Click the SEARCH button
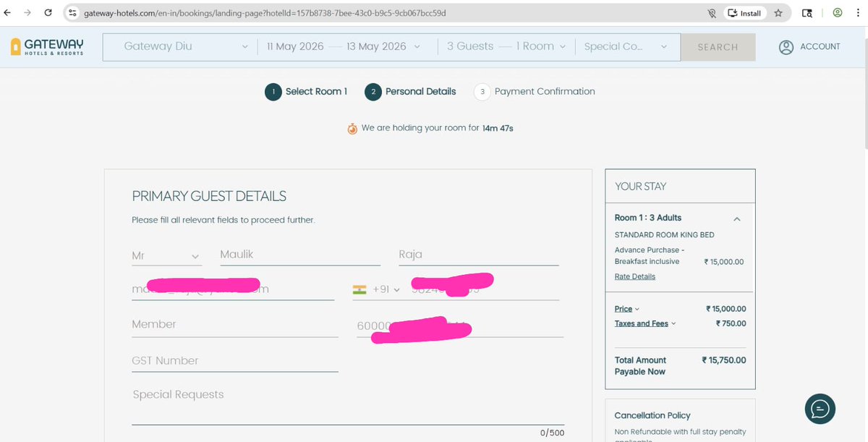This screenshot has height=442, width=868. [x=718, y=47]
